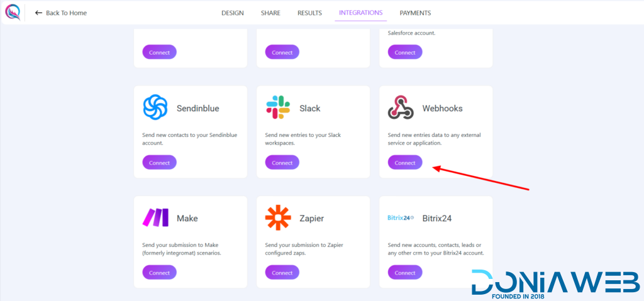Click the Bitrix24 logo icon
Image resolution: width=644 pixels, height=301 pixels.
(x=401, y=217)
